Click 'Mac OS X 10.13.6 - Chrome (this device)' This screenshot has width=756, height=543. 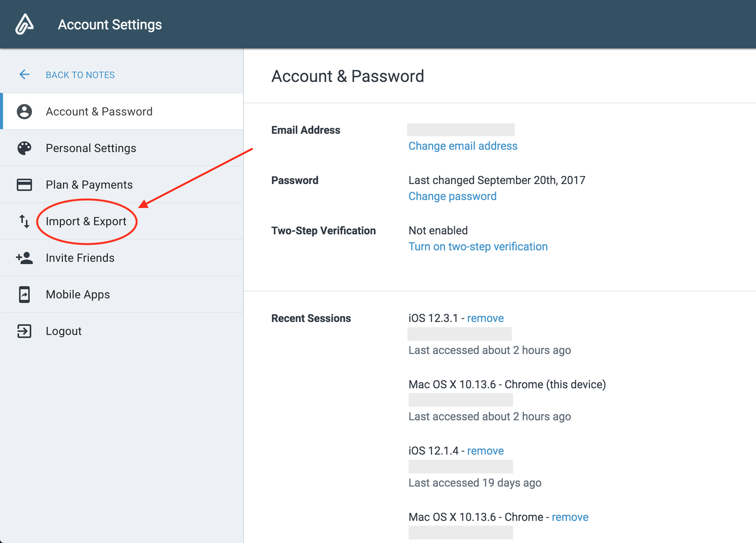click(507, 384)
